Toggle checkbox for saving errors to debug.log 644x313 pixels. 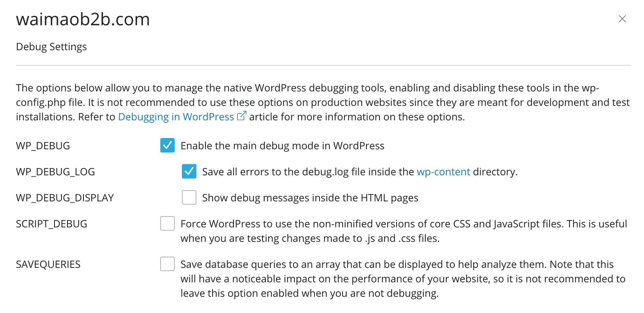[x=189, y=171]
